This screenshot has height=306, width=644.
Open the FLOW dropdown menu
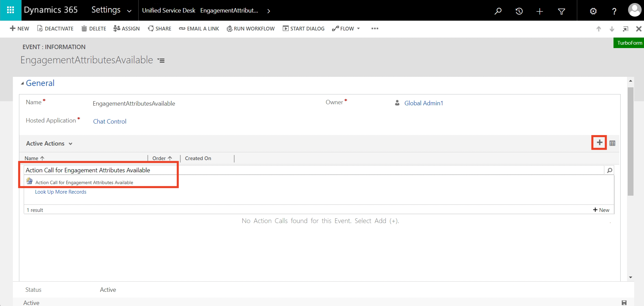click(x=346, y=28)
